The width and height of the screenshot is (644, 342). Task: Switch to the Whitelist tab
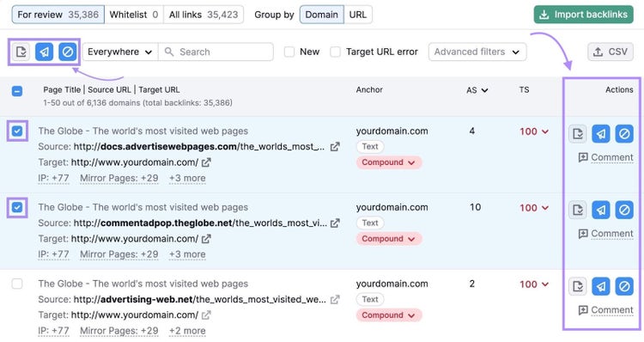pyautogui.click(x=134, y=15)
